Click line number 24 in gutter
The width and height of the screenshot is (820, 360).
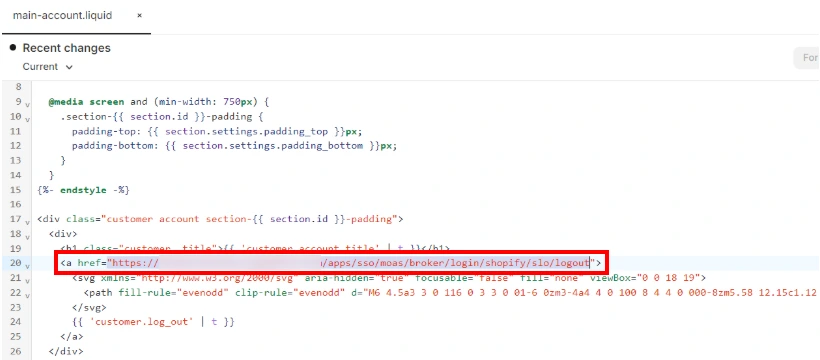pyautogui.click(x=16, y=322)
